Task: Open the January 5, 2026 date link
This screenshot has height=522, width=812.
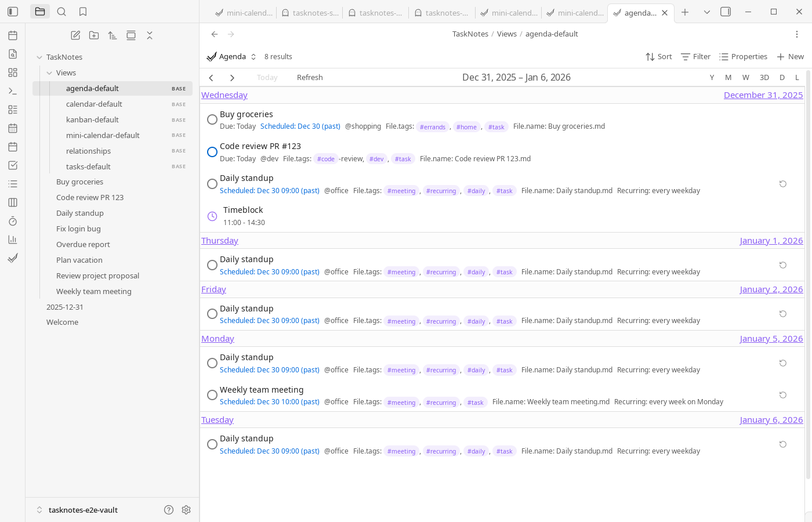Action: tap(771, 338)
